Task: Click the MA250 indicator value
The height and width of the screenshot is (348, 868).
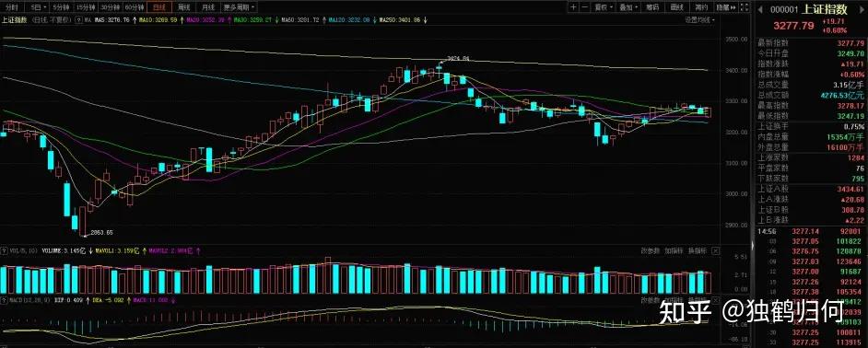Action: click(399, 19)
